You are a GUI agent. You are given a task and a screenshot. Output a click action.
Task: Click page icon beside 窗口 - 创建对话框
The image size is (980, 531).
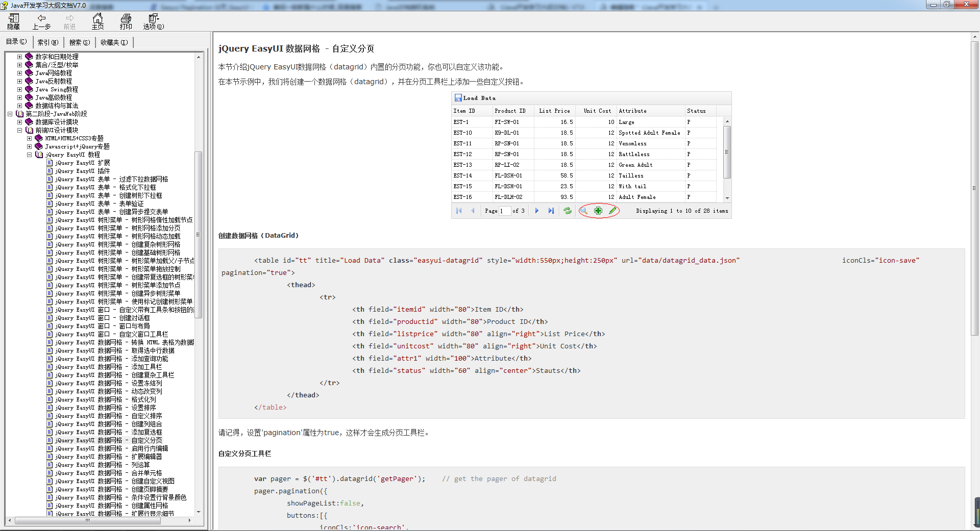point(50,318)
